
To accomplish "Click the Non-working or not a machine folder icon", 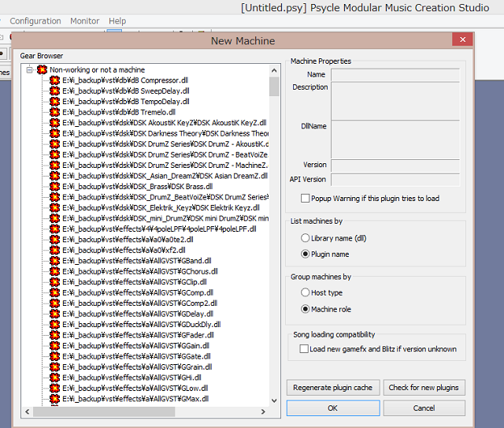I will click(42, 70).
